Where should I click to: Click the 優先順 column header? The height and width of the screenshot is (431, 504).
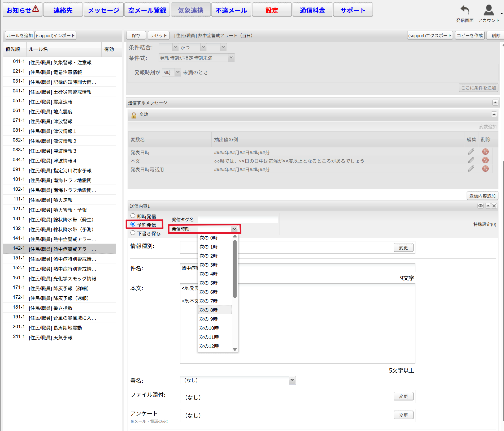(14, 49)
